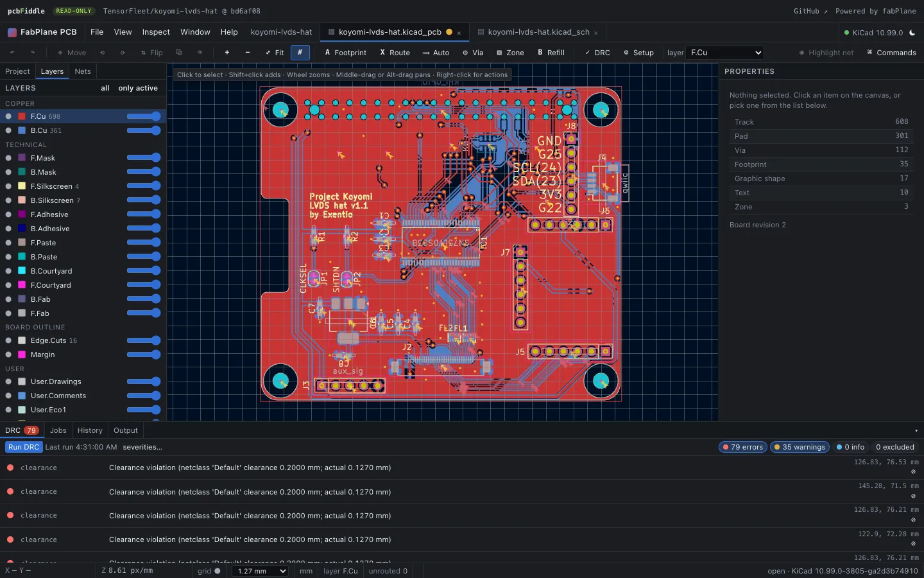Open board Setup
Screen dimensions: 924x578
click(x=638, y=53)
